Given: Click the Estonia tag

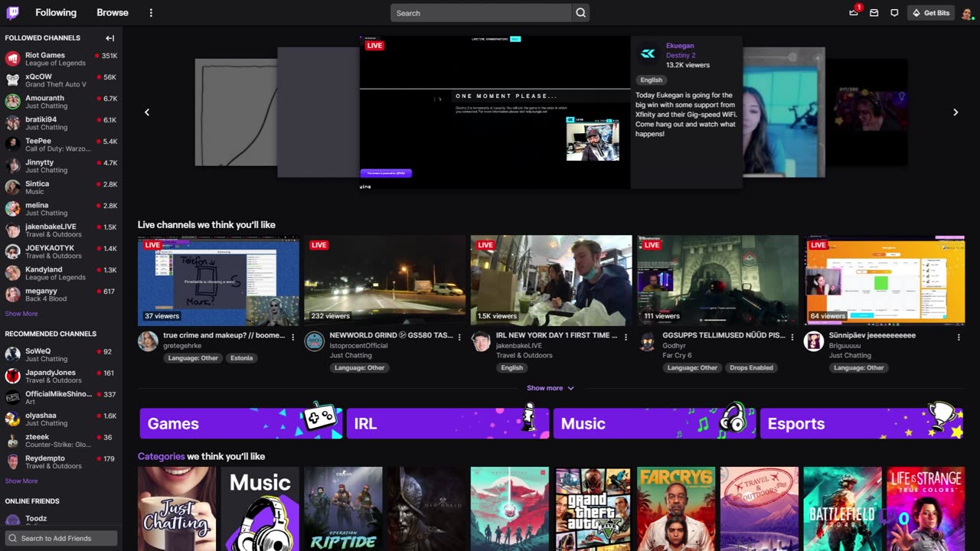Looking at the screenshot, I should click(x=241, y=358).
